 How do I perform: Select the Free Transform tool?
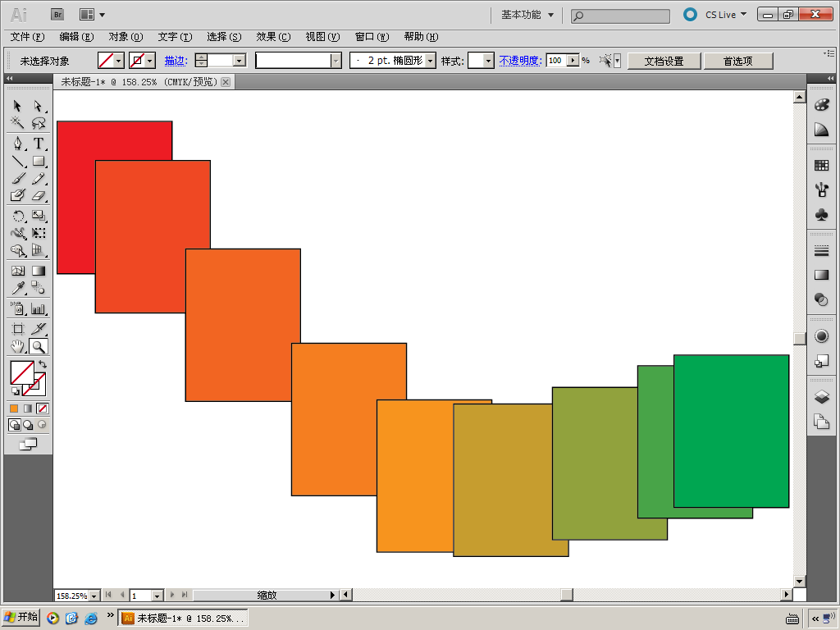(38, 233)
